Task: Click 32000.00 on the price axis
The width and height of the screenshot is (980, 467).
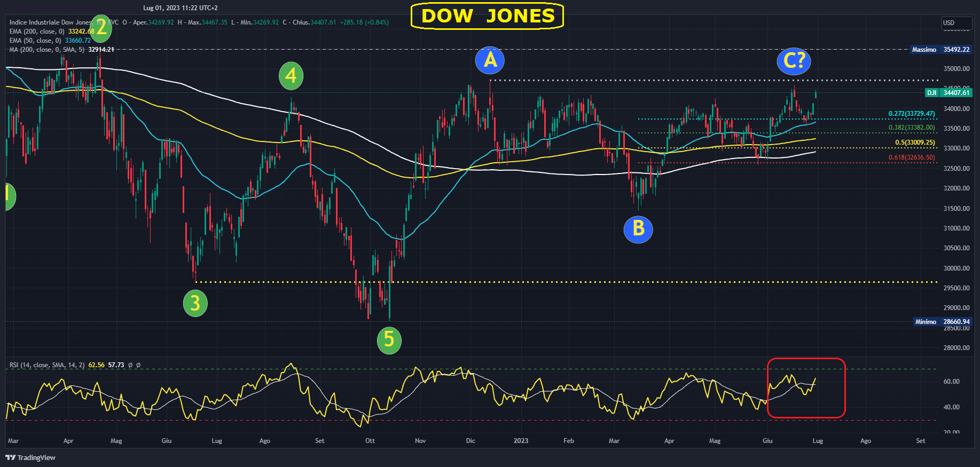Action: click(x=957, y=188)
